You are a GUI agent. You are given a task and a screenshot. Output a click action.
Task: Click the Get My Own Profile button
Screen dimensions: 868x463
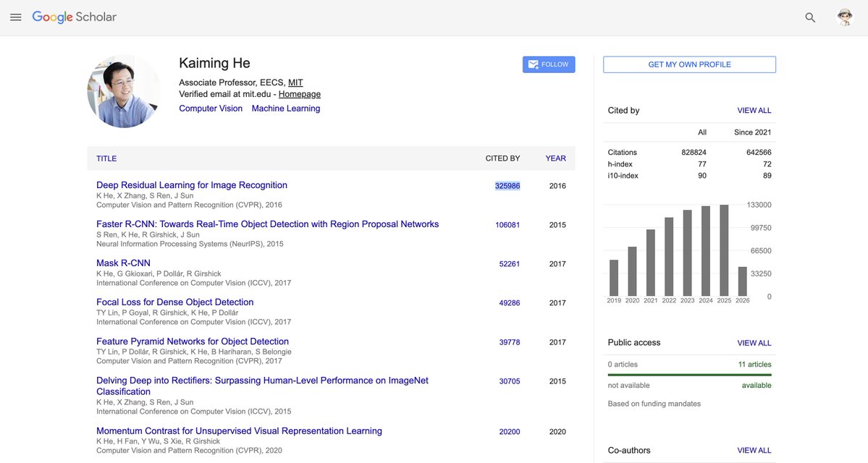pos(689,64)
